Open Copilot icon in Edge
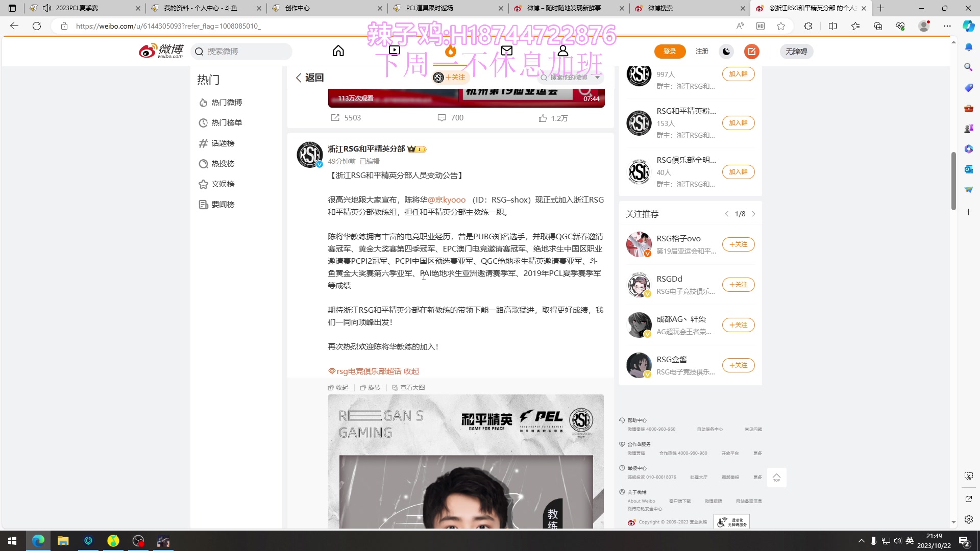980x551 pixels. [x=968, y=26]
